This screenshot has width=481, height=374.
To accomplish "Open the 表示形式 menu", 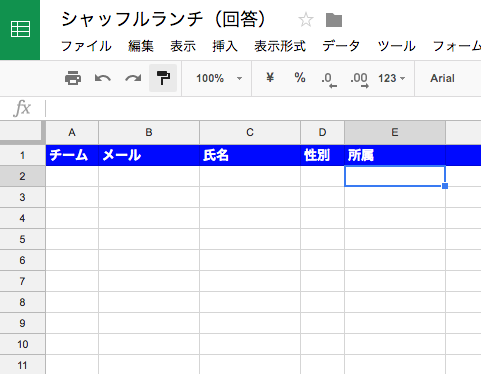I will 280,46.
